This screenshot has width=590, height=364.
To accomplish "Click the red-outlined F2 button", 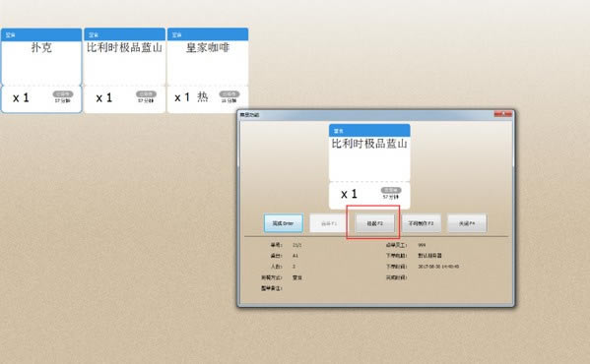I will pyautogui.click(x=374, y=223).
